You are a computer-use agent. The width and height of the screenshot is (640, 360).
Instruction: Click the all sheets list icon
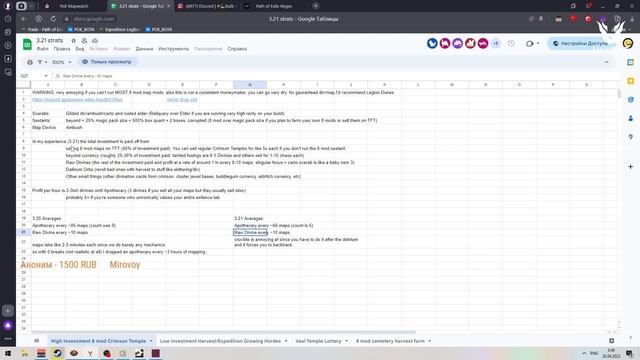coord(36,341)
